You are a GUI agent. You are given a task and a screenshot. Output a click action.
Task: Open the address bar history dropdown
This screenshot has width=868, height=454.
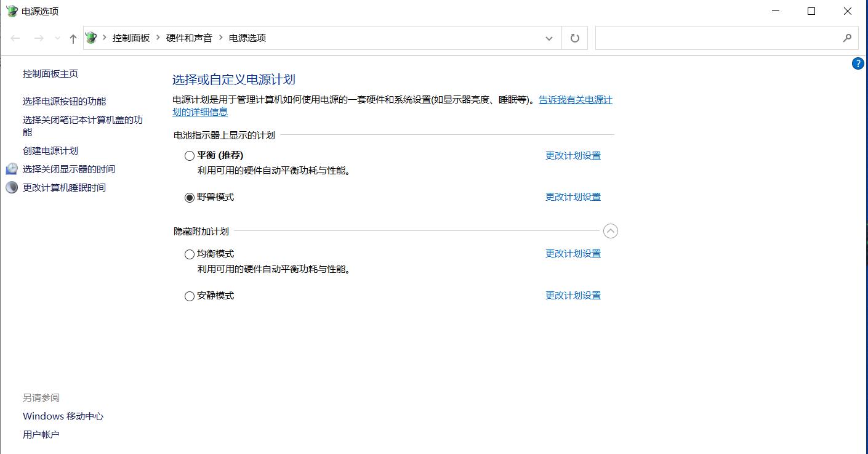[549, 38]
